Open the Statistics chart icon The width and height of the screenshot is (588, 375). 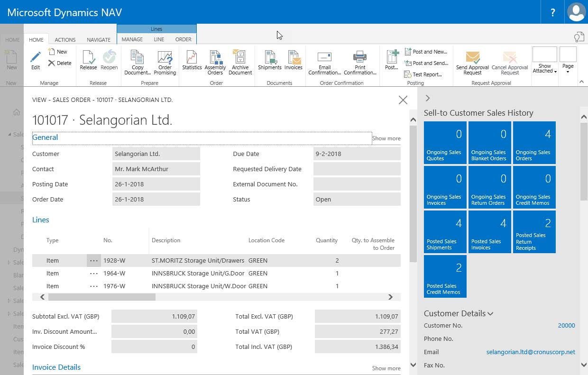tap(192, 60)
